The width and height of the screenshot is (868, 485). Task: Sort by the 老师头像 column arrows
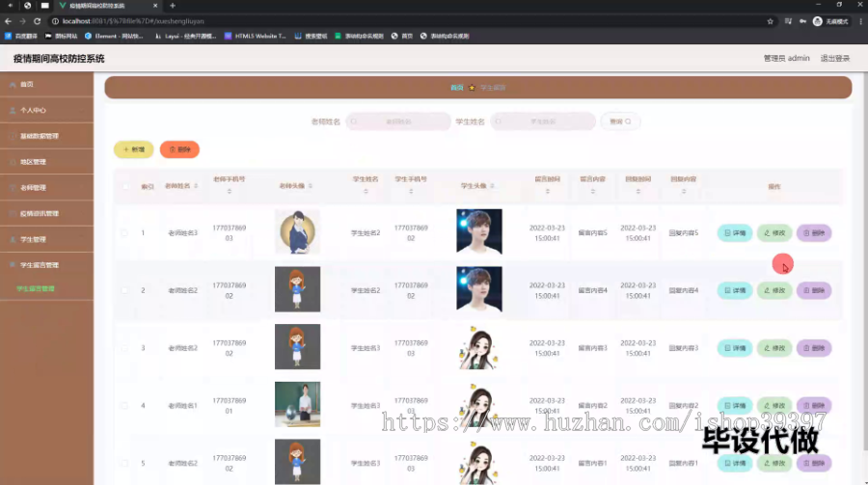pyautogui.click(x=310, y=186)
